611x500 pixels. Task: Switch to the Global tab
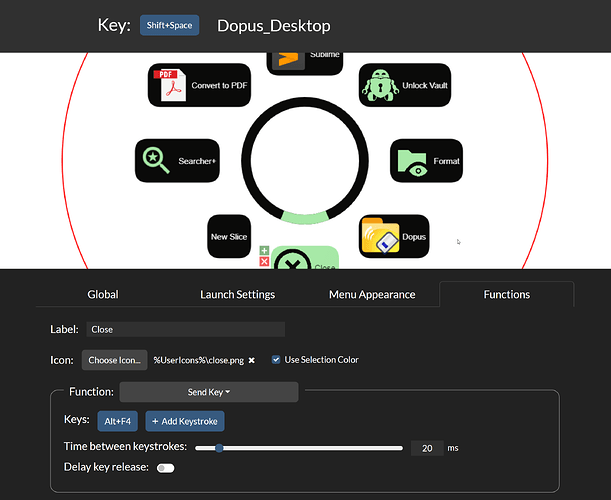pyautogui.click(x=103, y=294)
